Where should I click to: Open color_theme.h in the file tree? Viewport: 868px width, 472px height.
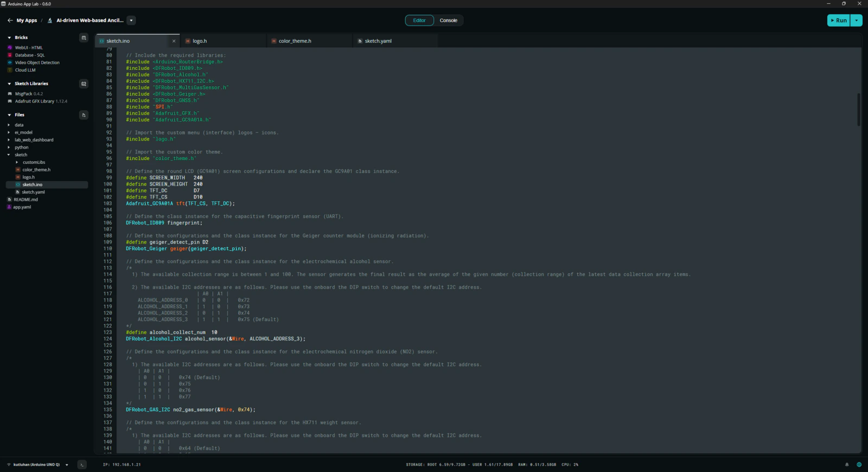36,170
